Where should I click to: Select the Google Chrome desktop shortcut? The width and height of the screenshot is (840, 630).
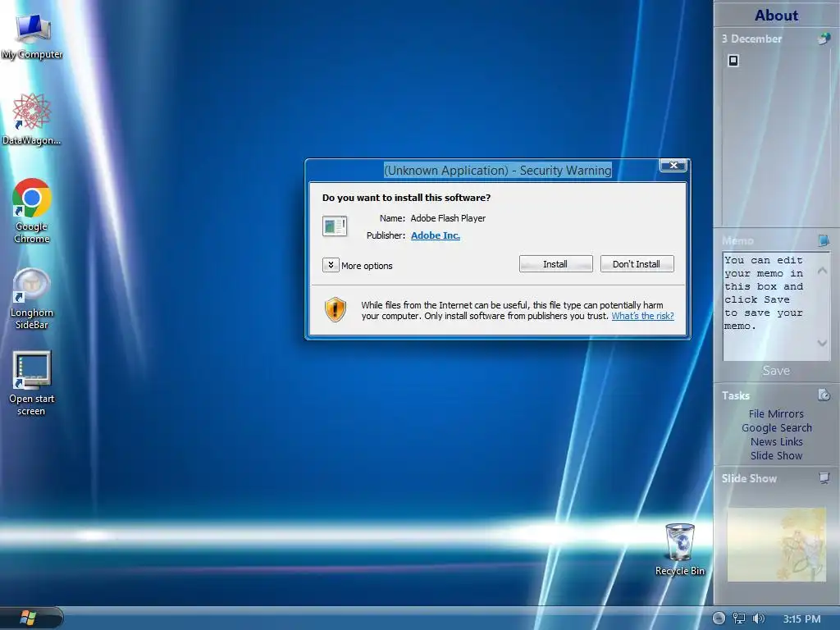32,211
